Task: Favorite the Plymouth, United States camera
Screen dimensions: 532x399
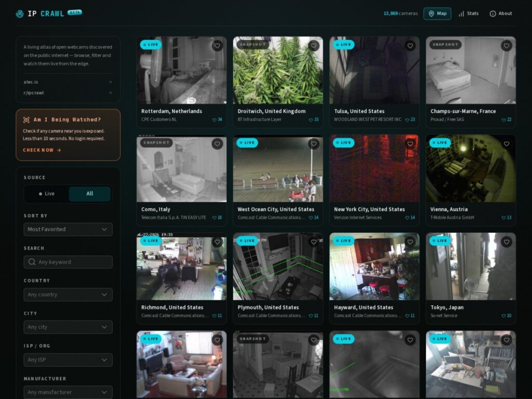Action: (x=313, y=242)
